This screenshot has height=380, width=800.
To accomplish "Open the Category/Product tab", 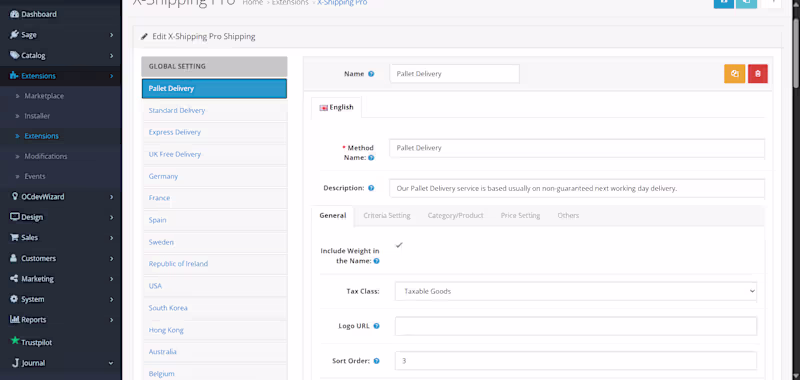I will point(456,215).
